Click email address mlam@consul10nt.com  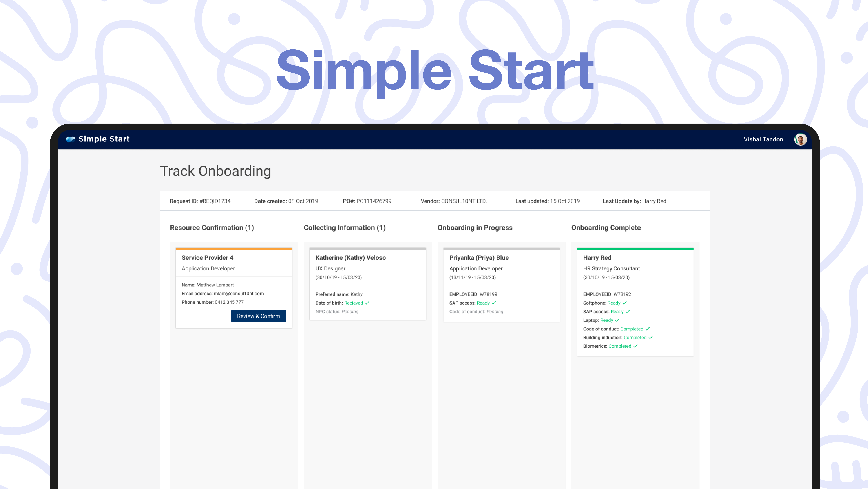(x=223, y=294)
